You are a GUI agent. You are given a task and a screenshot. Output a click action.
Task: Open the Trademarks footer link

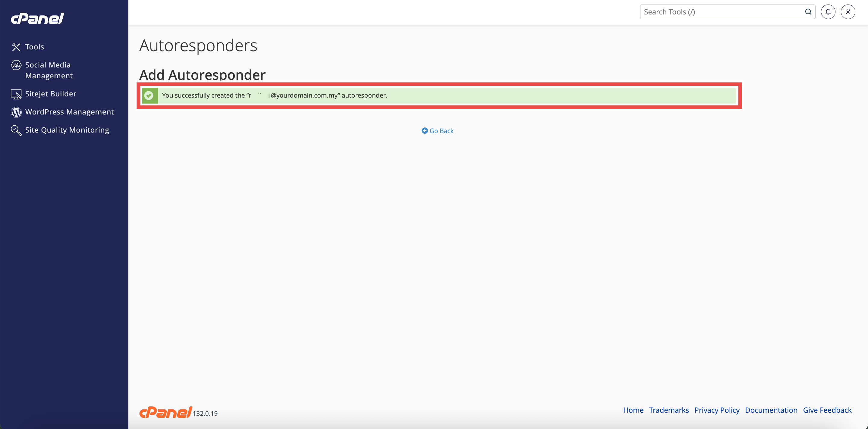coord(669,410)
